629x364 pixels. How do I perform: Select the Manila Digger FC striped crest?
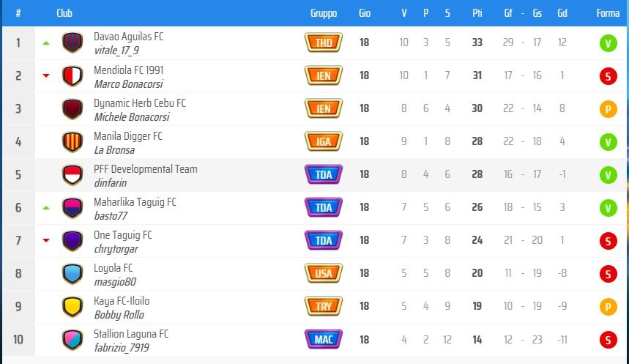point(72,141)
